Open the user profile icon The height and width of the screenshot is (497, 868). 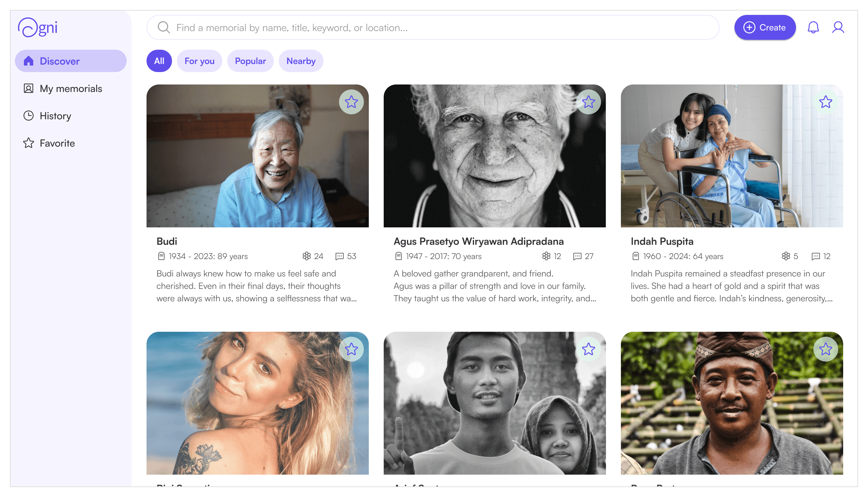coord(838,27)
